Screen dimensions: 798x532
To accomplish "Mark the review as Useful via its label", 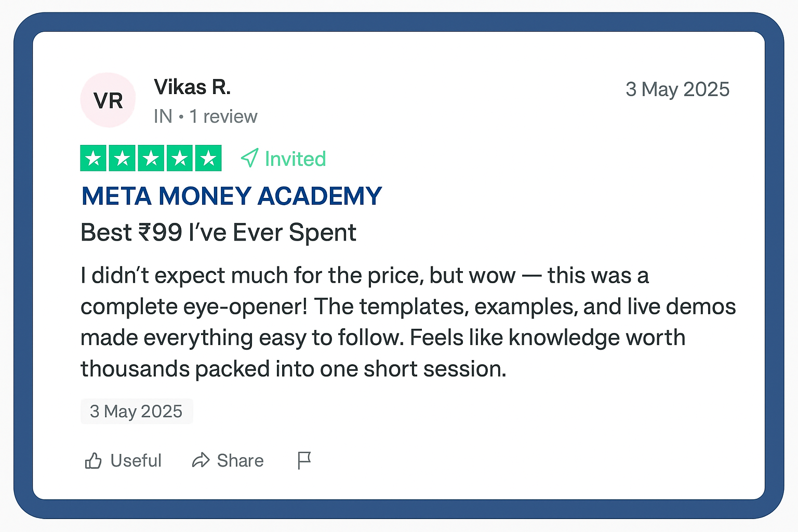I will [x=136, y=461].
